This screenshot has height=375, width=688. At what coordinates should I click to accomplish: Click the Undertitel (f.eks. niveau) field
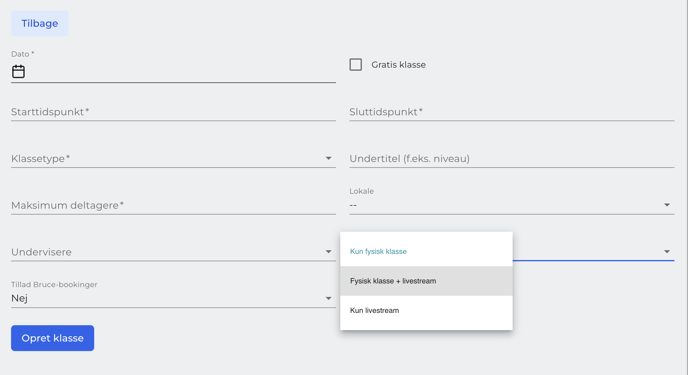[x=512, y=158]
